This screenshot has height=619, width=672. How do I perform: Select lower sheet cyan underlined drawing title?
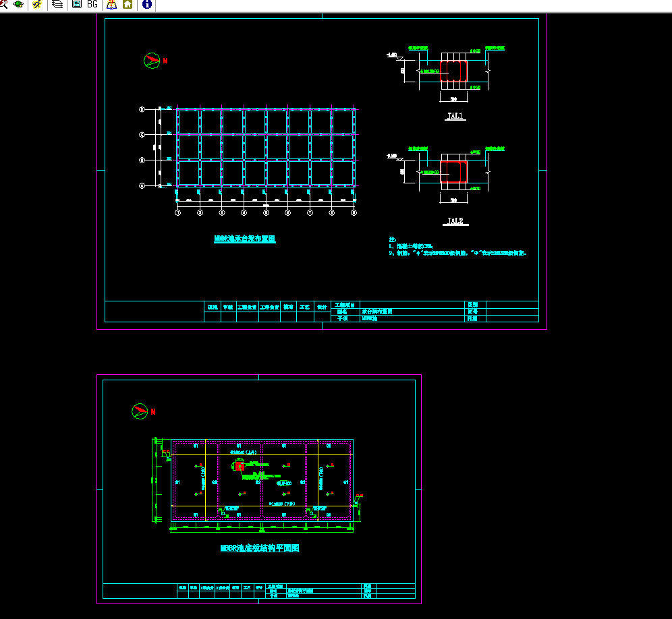[x=260, y=548]
